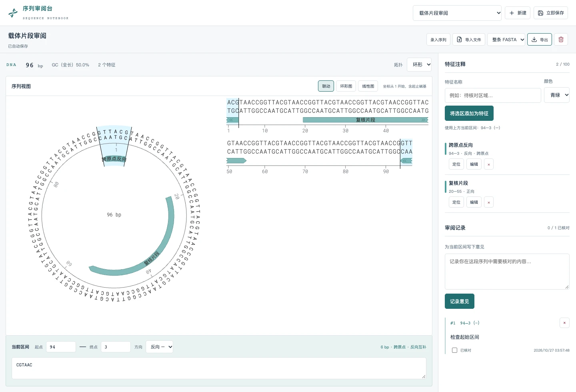Click the 记录意见 button

point(460,301)
